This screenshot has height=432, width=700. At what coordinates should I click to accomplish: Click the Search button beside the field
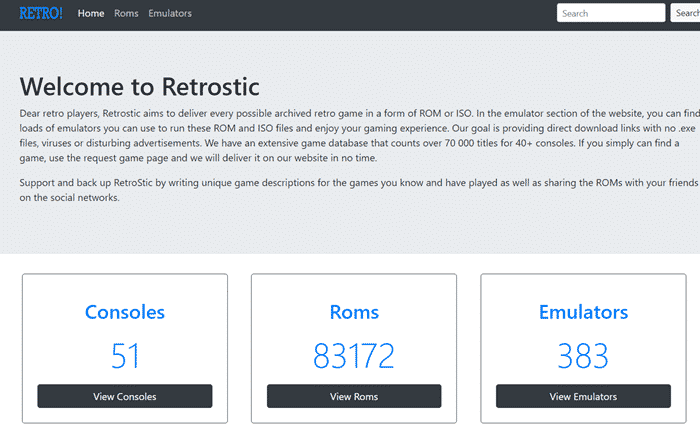[685, 13]
